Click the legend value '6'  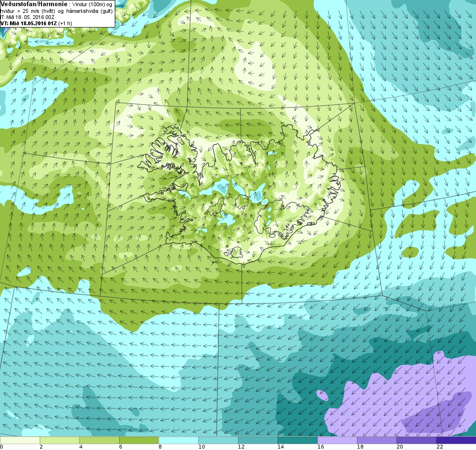click(x=120, y=447)
